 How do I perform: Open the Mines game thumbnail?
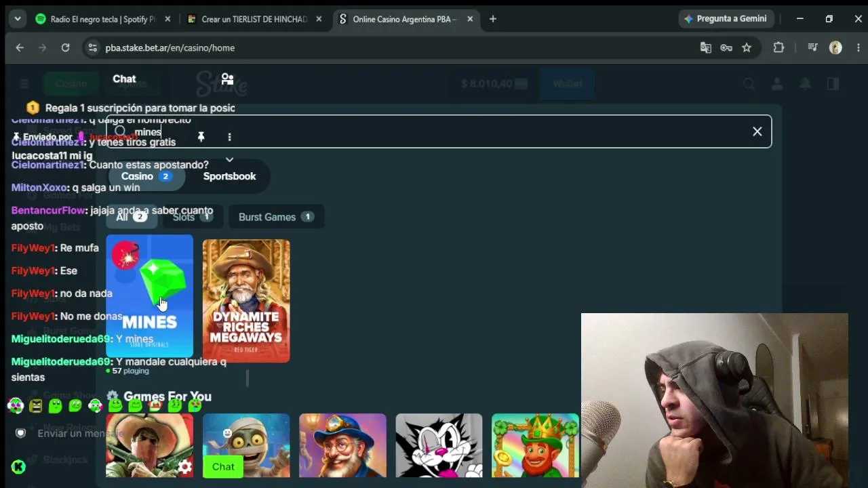tap(150, 296)
